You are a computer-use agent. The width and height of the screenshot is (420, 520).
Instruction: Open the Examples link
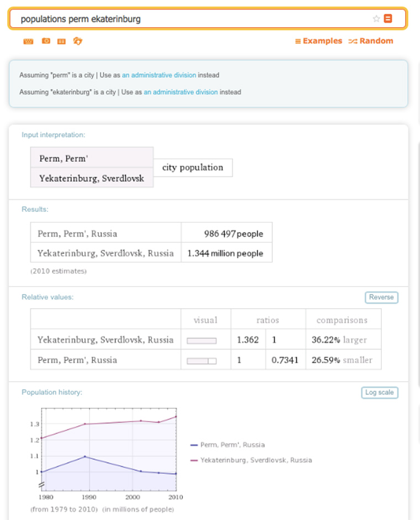click(318, 41)
